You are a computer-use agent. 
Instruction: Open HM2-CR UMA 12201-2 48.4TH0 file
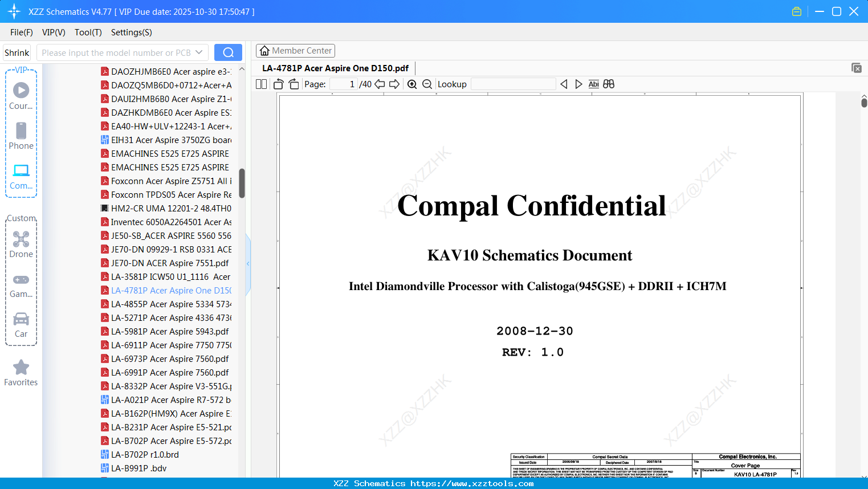pos(166,209)
